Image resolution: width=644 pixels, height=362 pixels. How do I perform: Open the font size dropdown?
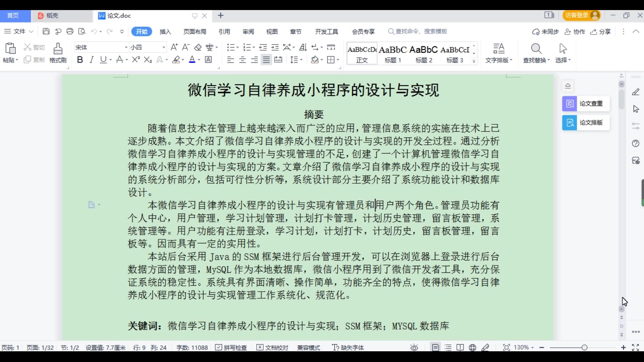(x=164, y=47)
